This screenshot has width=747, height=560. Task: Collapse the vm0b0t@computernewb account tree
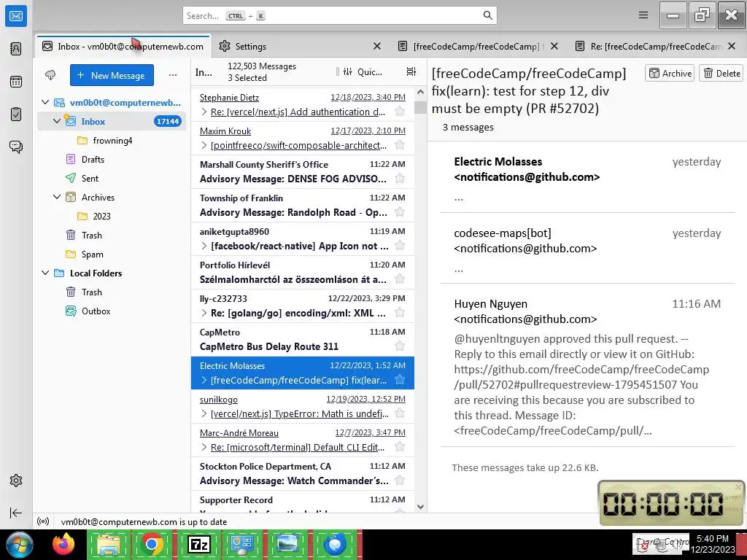coord(45,102)
